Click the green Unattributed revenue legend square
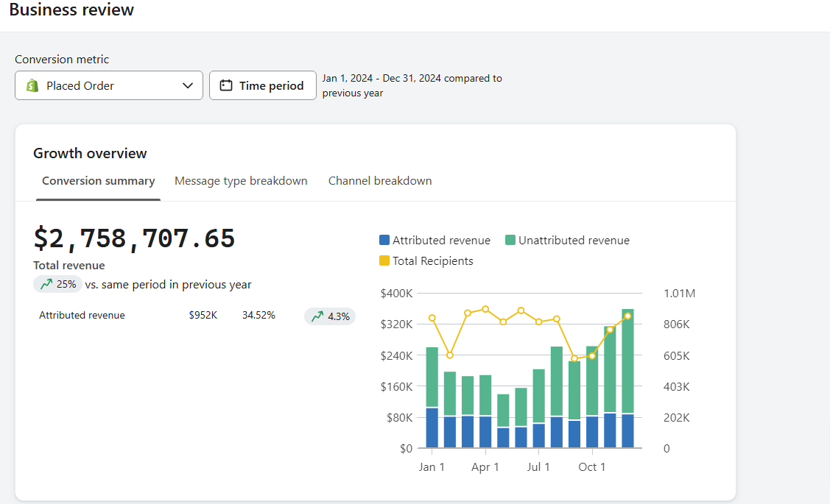Image resolution: width=830 pixels, height=504 pixels. tap(510, 239)
